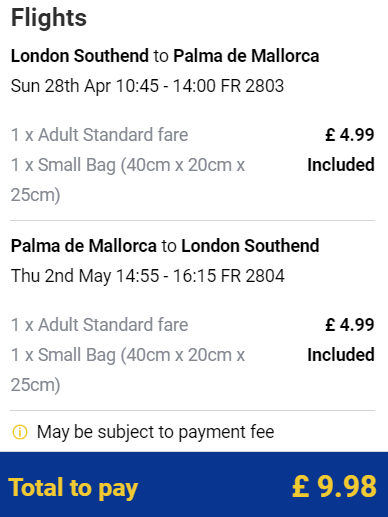This screenshot has width=388, height=517.
Task: Click the total amount £ 9.98
Action: click(x=334, y=487)
